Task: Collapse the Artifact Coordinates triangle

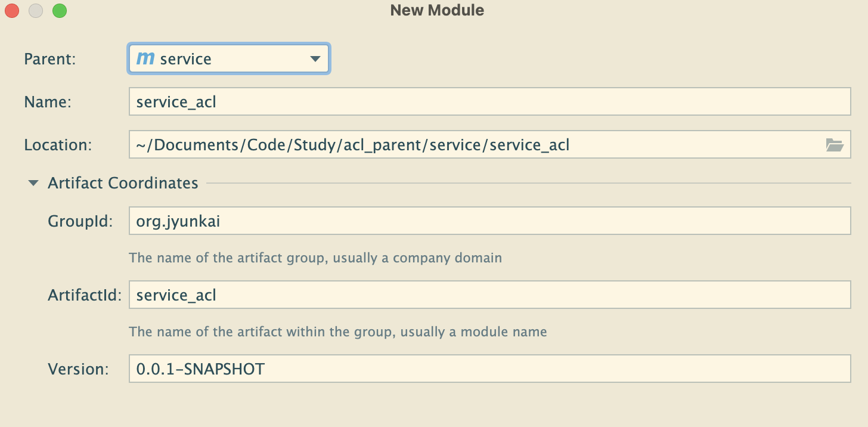Action: click(x=33, y=183)
